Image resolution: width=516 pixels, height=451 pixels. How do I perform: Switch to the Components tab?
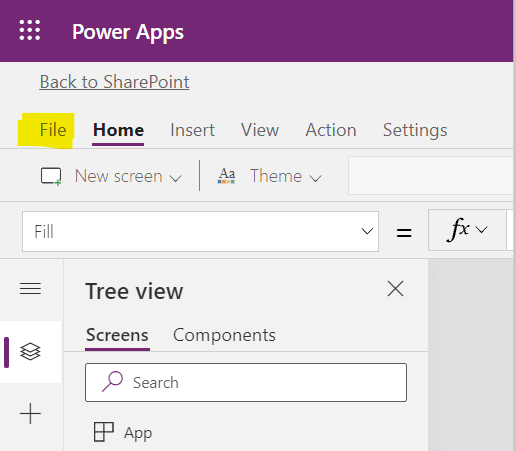pos(224,335)
